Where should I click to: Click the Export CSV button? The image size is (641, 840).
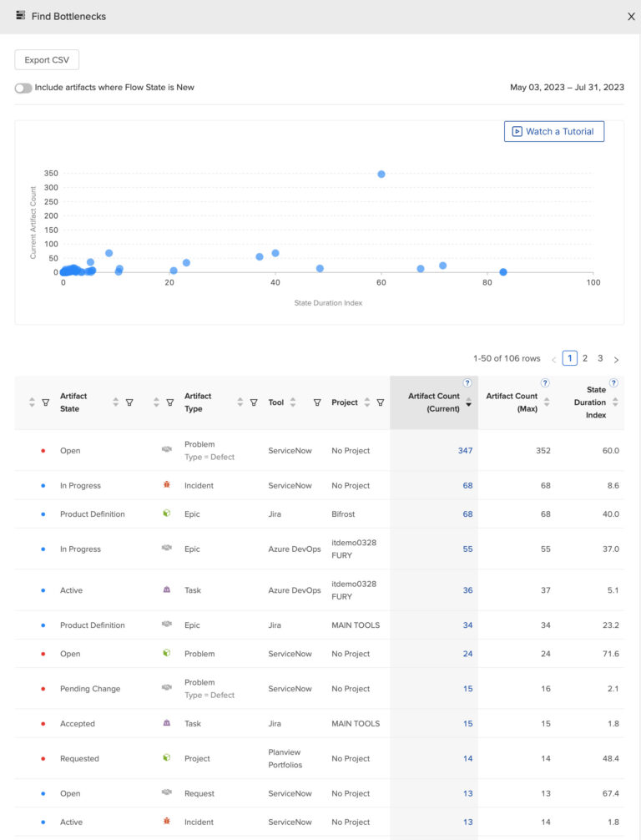47,60
